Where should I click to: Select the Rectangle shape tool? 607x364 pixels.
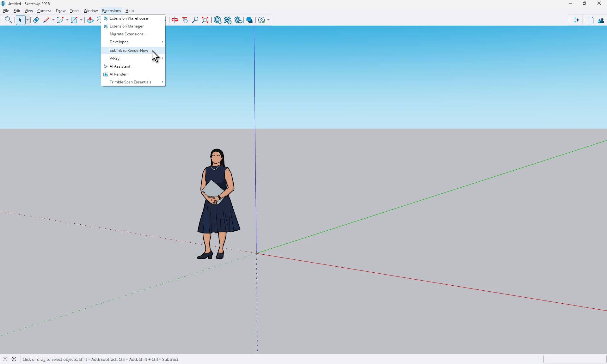tap(75, 20)
